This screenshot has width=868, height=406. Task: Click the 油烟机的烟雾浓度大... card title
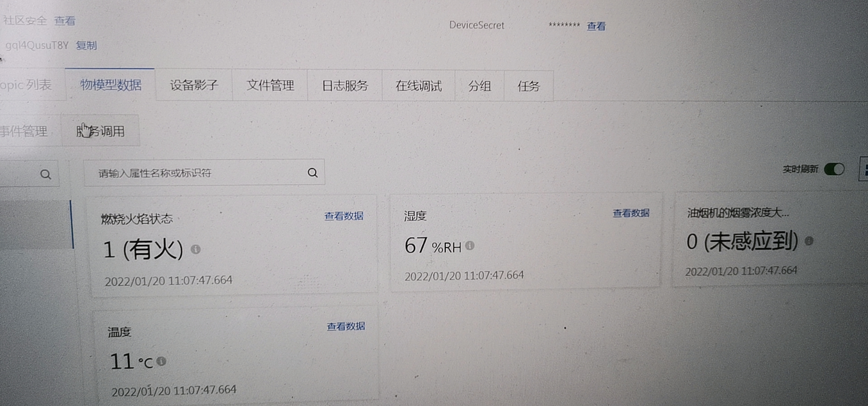click(738, 213)
